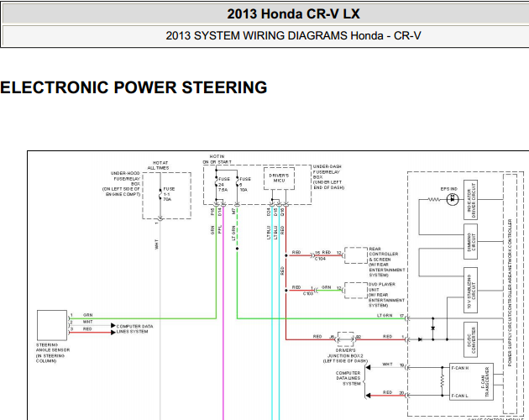
Task: Click the "F-CAN TRANSCEIVER" label
Action: [x=484, y=382]
